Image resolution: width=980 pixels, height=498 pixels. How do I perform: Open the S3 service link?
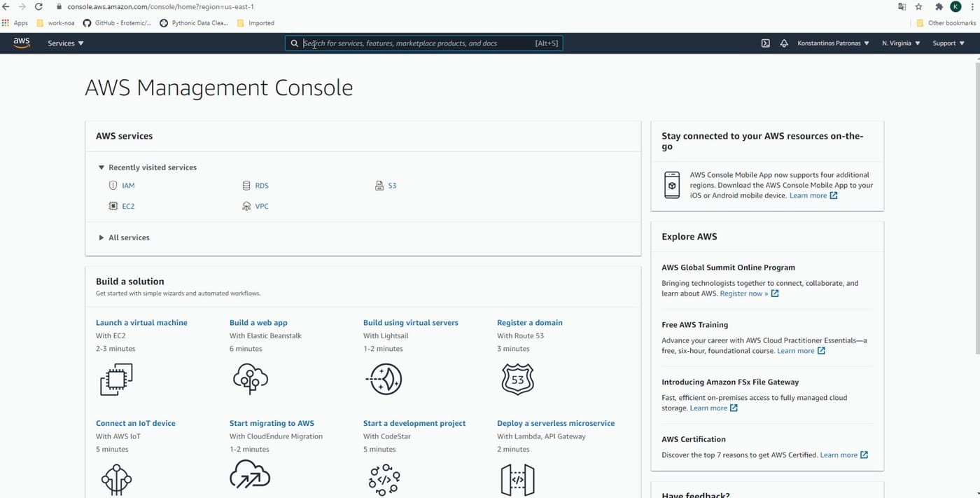(392, 186)
